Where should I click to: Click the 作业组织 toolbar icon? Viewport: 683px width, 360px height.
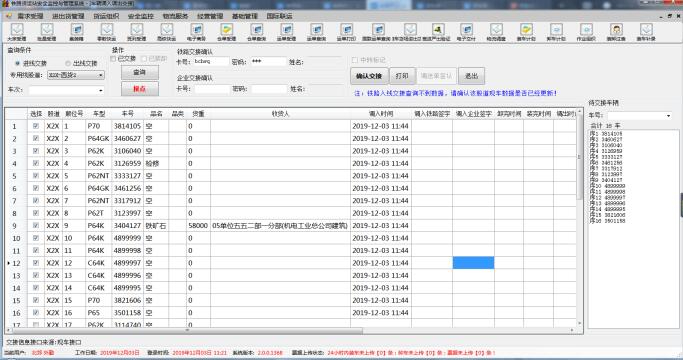coord(586,32)
